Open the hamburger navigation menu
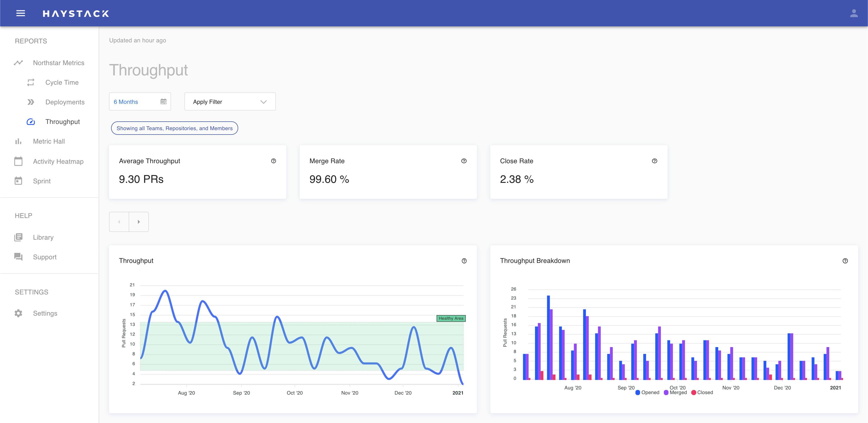Viewport: 868px width, 423px height. click(21, 13)
